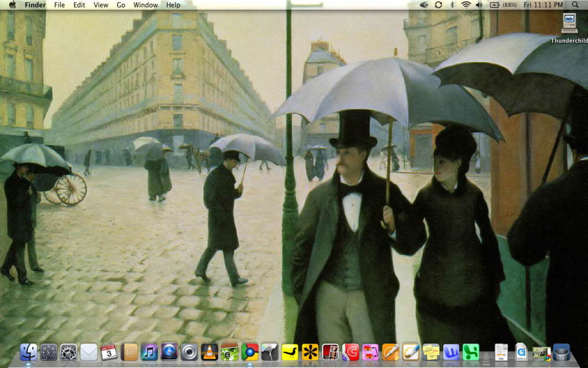Viewport: 588px width, 368px height.
Task: Open the Bluetooth status menu
Action: point(452,5)
